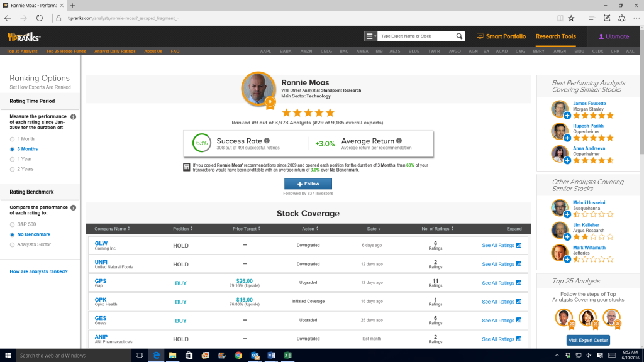The image size is (644, 362).
Task: Click the Average Return info icon
Action: pos(399,141)
